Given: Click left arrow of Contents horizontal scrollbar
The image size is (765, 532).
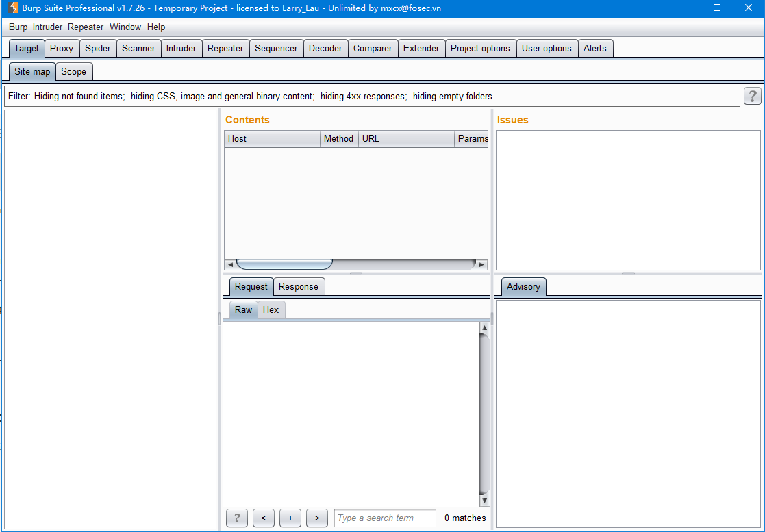Looking at the screenshot, I should (x=230, y=265).
